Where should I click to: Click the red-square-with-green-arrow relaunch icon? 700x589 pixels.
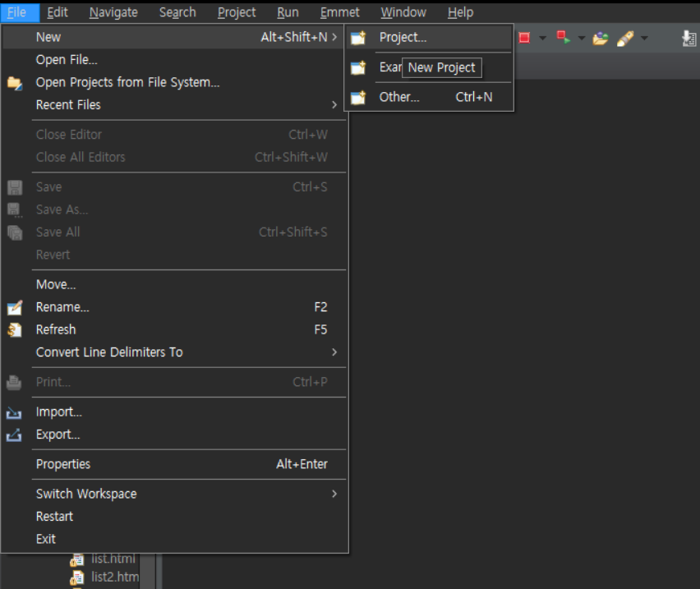[x=564, y=38]
